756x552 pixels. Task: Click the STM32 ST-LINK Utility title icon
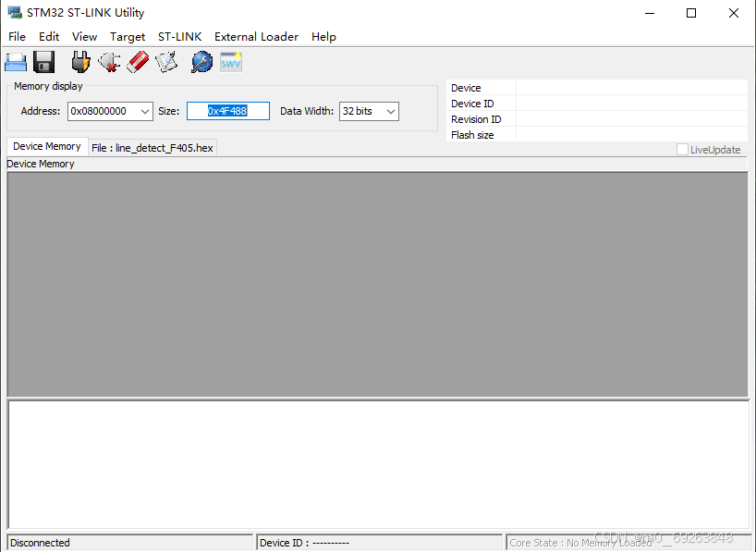tap(15, 13)
